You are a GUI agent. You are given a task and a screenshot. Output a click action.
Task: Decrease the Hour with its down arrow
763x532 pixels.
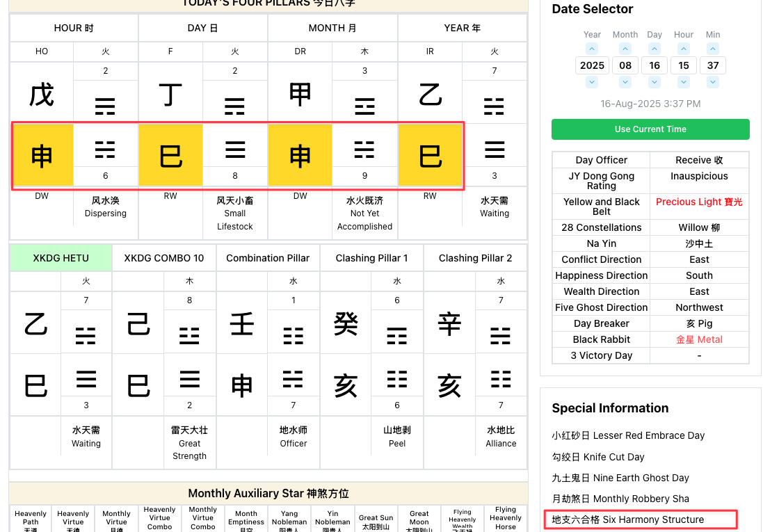[x=684, y=82]
